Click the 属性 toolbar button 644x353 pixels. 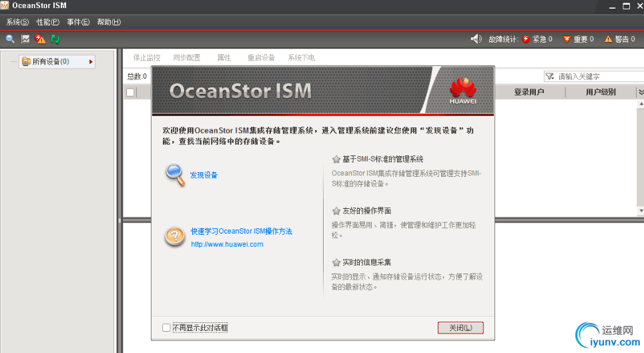224,57
